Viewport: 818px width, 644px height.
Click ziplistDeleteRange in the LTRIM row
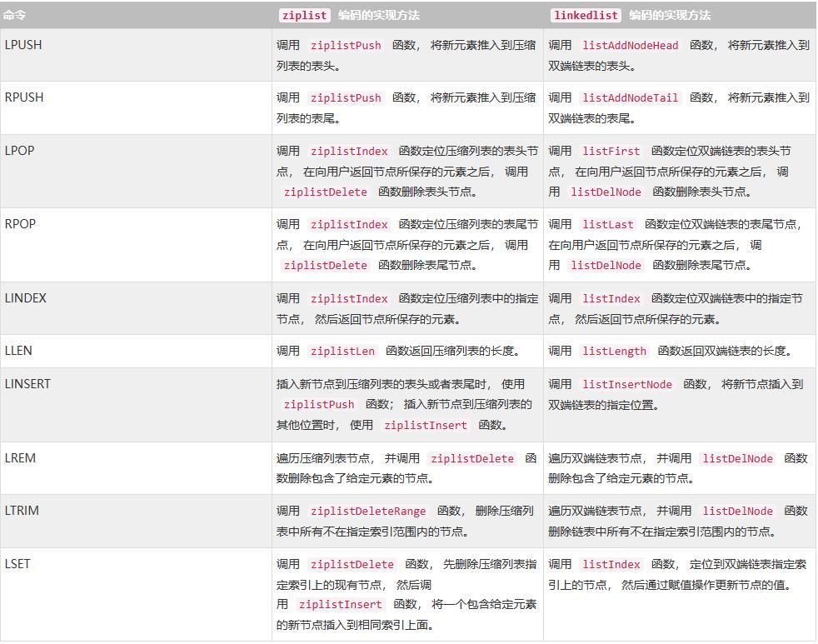[x=368, y=512]
